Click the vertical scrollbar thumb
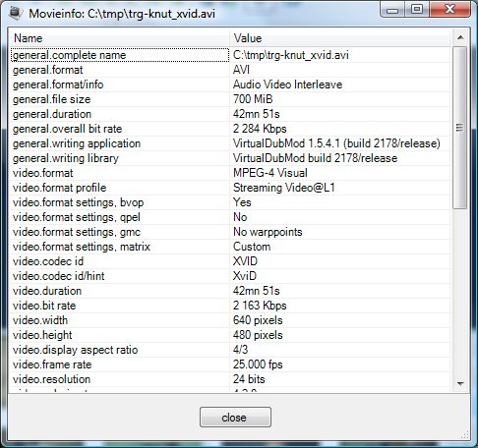 tap(459, 128)
